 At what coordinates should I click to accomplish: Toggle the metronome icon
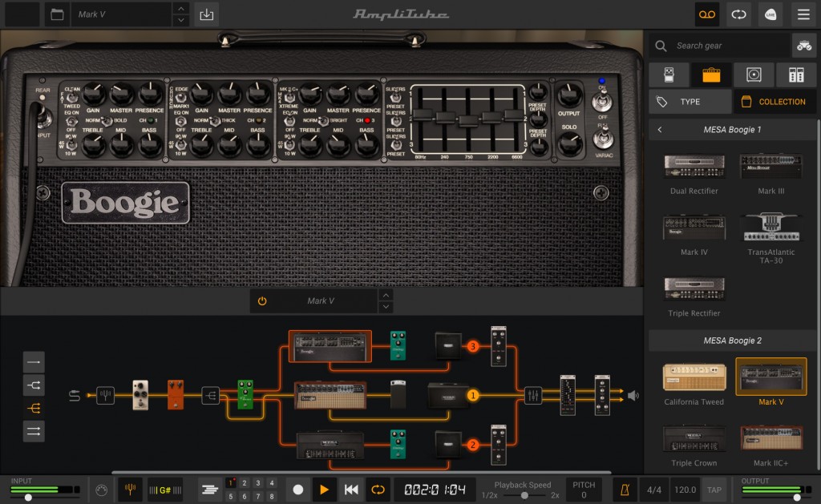[625, 490]
